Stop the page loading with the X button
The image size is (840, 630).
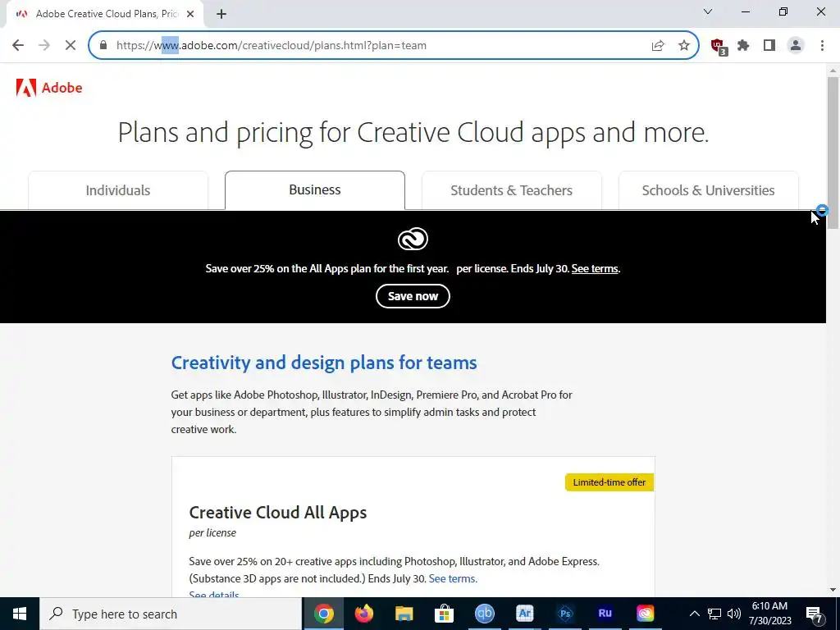pos(71,46)
